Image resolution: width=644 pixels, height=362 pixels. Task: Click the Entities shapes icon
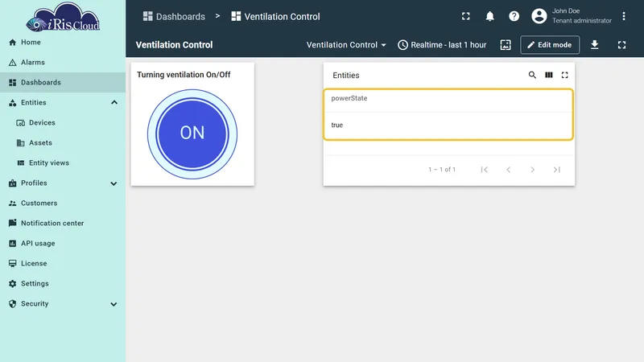tap(12, 103)
